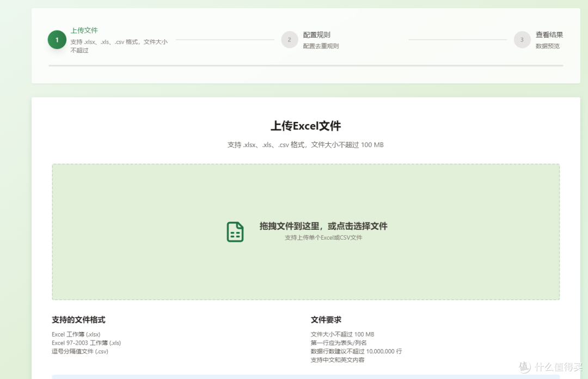
Task: Click the step 2 circle indicator
Action: tap(290, 40)
